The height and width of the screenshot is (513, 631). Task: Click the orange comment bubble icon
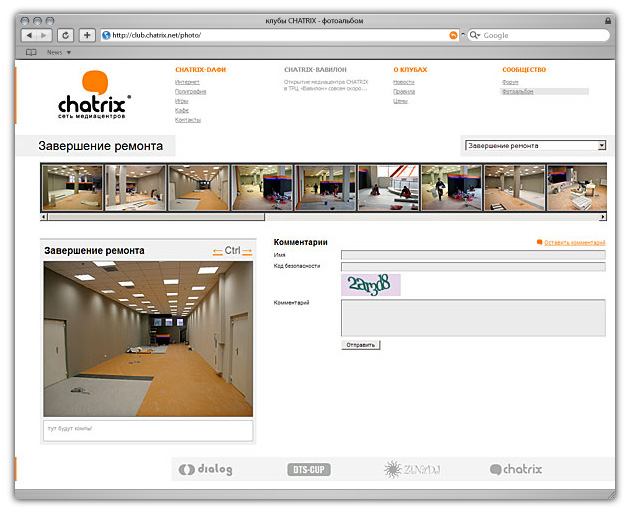pos(539,242)
